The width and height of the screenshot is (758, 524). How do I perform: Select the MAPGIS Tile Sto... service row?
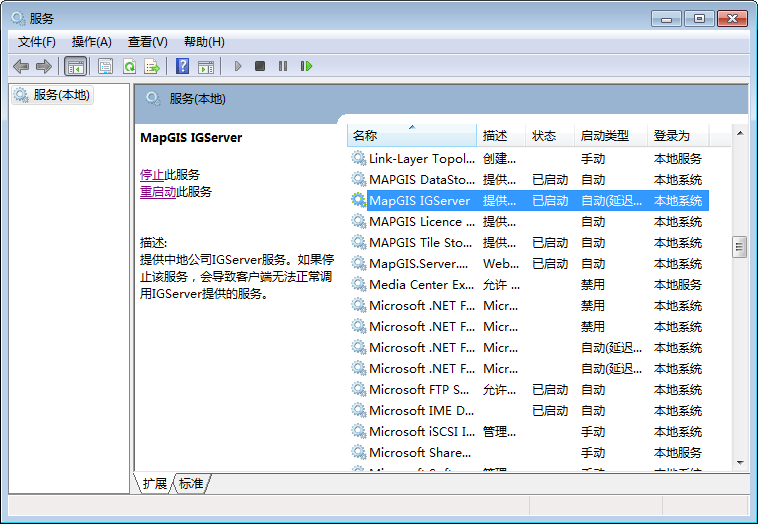[x=528, y=242]
